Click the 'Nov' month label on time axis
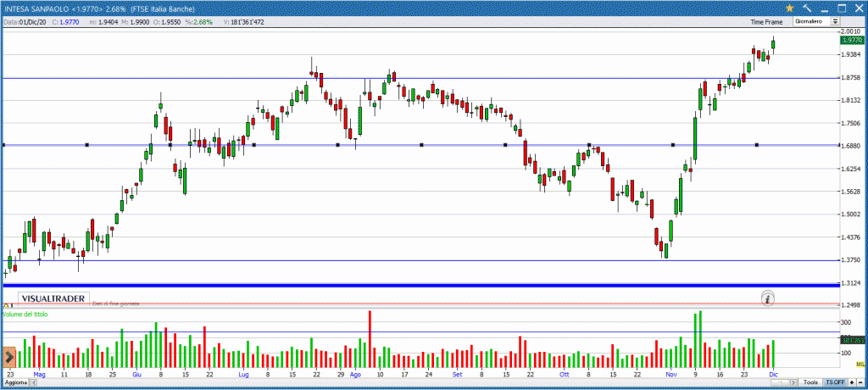Screen dimensions: 868x390 pos(671,375)
